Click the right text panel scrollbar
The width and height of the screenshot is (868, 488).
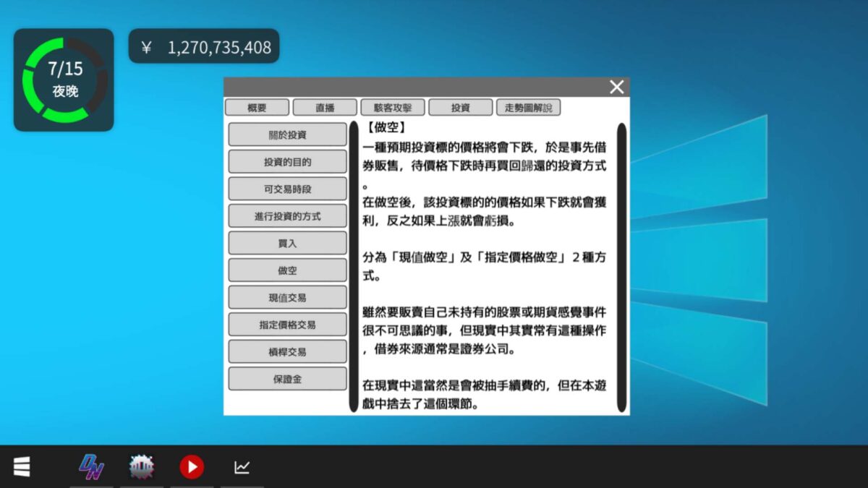pos(621,267)
